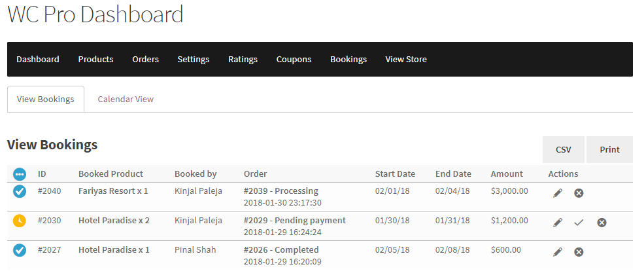Screen dimensions: 644x275
Task: Click yellow pending clock icon for #2030
Action: pyautogui.click(x=20, y=221)
